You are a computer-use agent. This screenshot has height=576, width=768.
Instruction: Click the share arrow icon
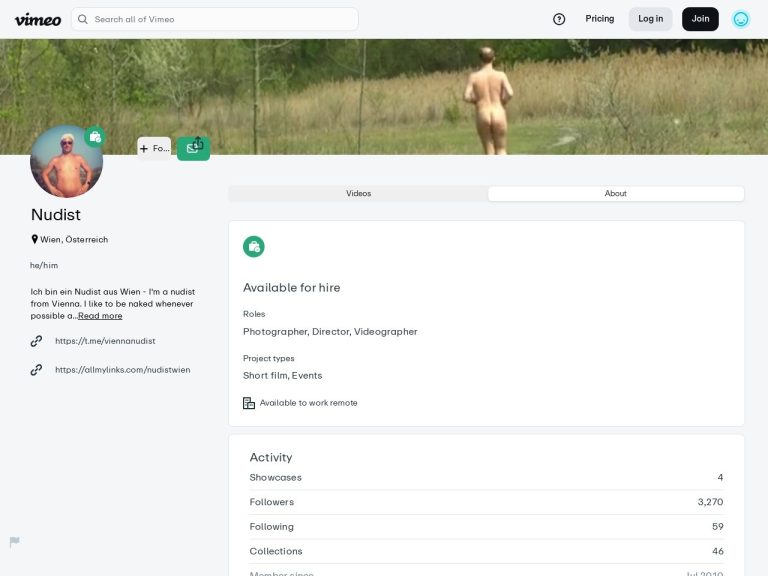(x=198, y=142)
